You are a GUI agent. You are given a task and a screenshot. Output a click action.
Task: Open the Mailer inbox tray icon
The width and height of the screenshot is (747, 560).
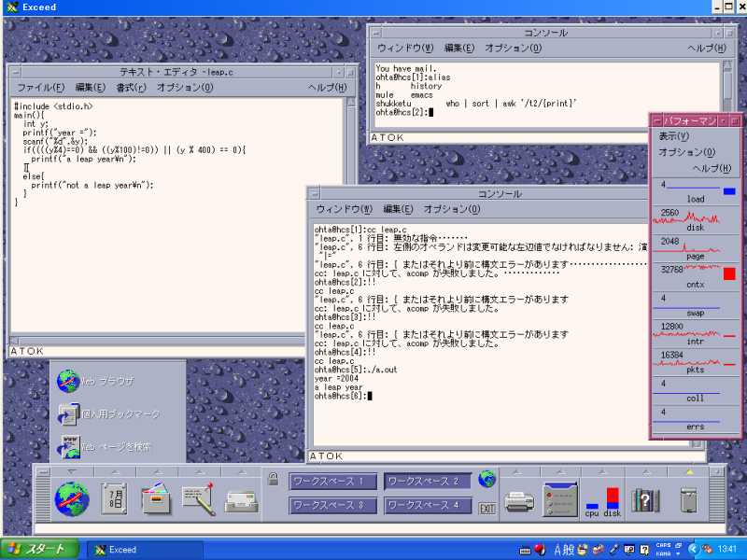(x=242, y=501)
